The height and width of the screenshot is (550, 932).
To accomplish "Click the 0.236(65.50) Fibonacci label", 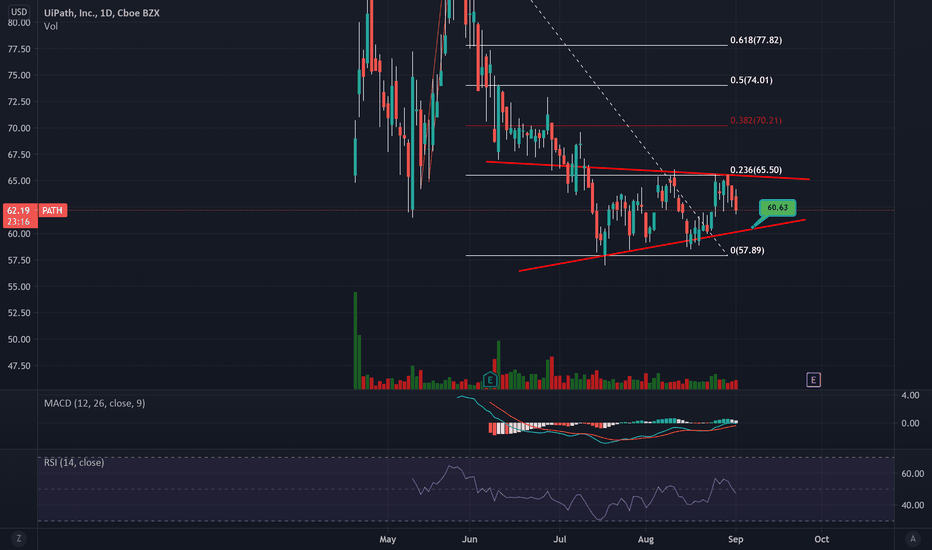I will 756,169.
